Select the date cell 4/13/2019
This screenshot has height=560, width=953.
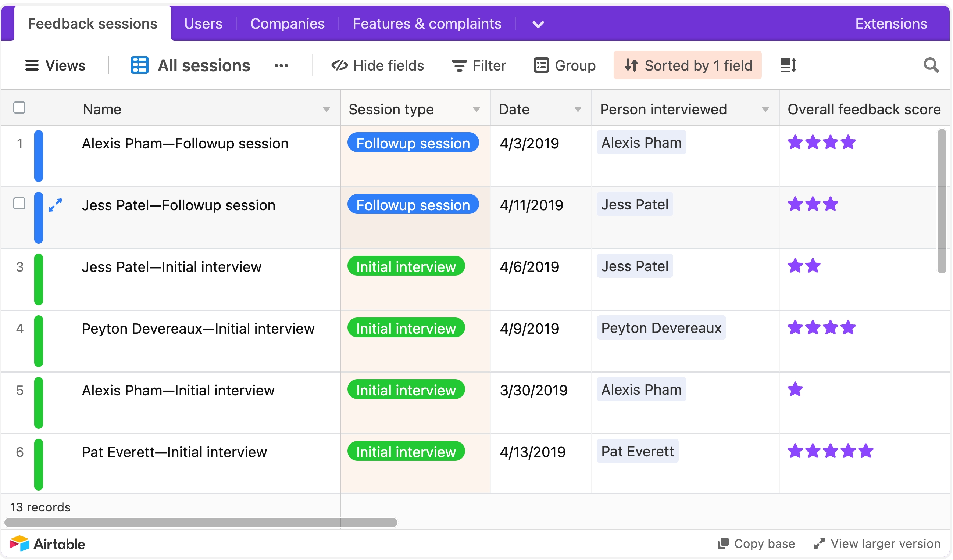pos(541,464)
